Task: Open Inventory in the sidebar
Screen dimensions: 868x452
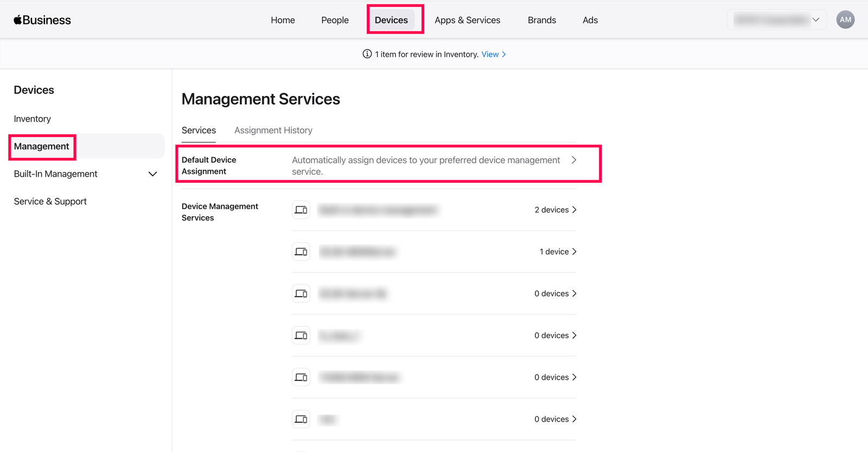Action: click(33, 119)
